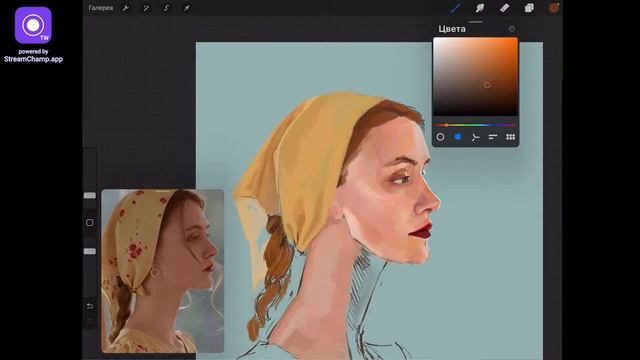Click the brush size slider handle
Image resolution: width=640 pixels, height=360 pixels.
click(90, 196)
